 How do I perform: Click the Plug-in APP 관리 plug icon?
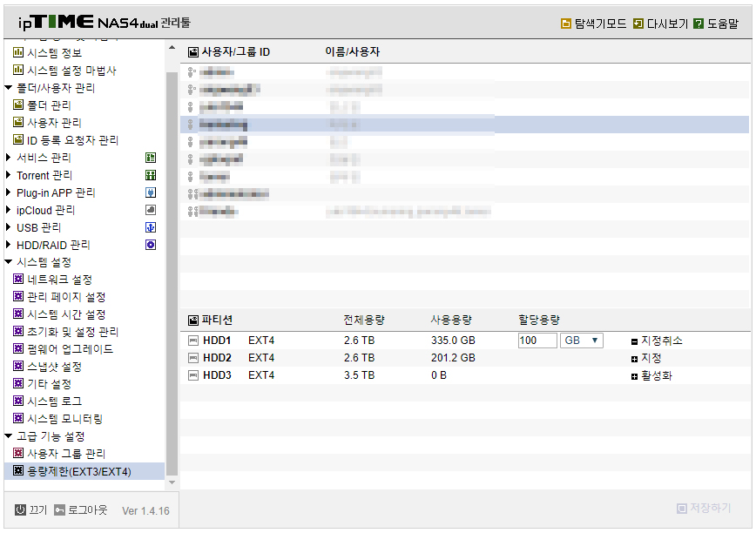151,192
